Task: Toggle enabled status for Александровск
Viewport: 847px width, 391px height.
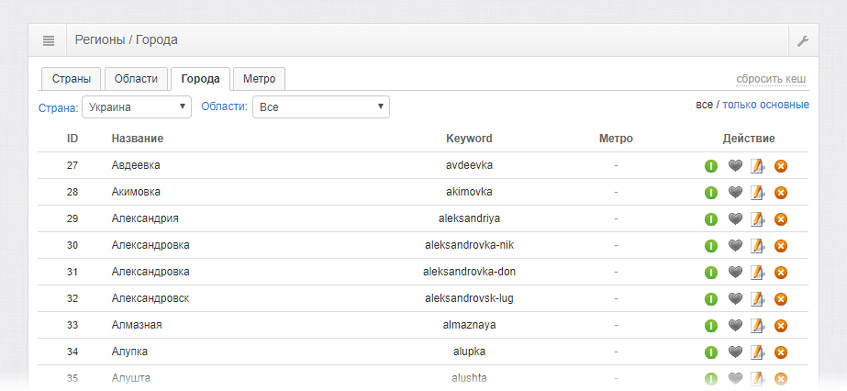Action: pyautogui.click(x=711, y=299)
